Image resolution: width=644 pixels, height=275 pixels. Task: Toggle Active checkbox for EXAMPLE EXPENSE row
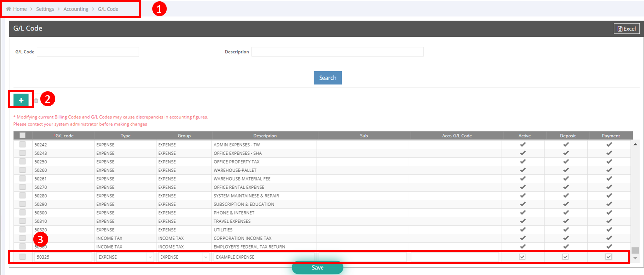coord(523,257)
